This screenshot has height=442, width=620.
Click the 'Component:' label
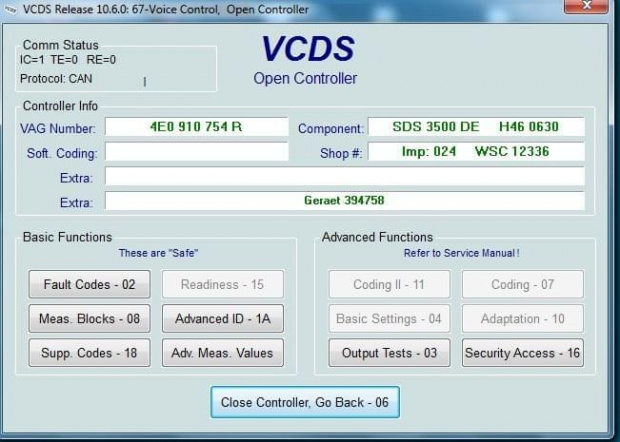point(331,129)
